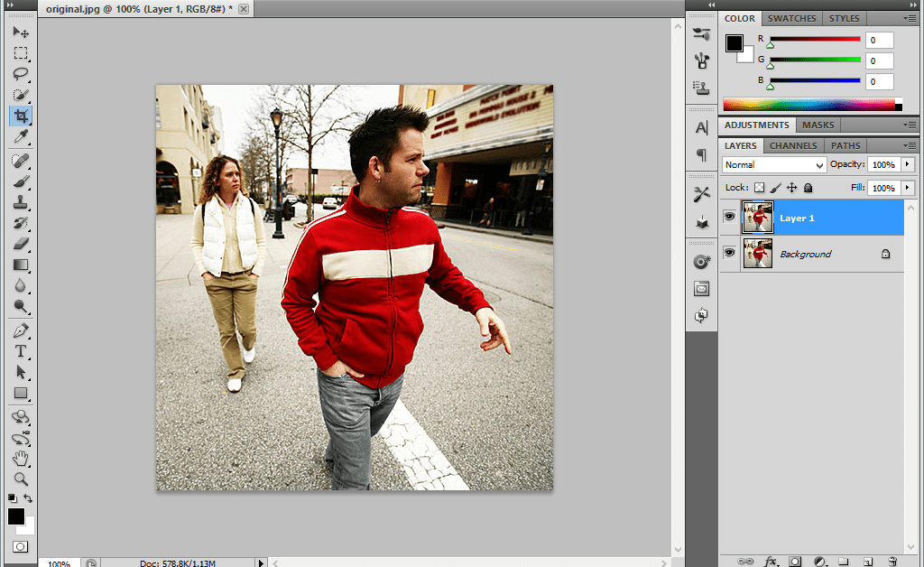The width and height of the screenshot is (924, 567).
Task: Switch foreground and background colors
Action: pos(28,498)
